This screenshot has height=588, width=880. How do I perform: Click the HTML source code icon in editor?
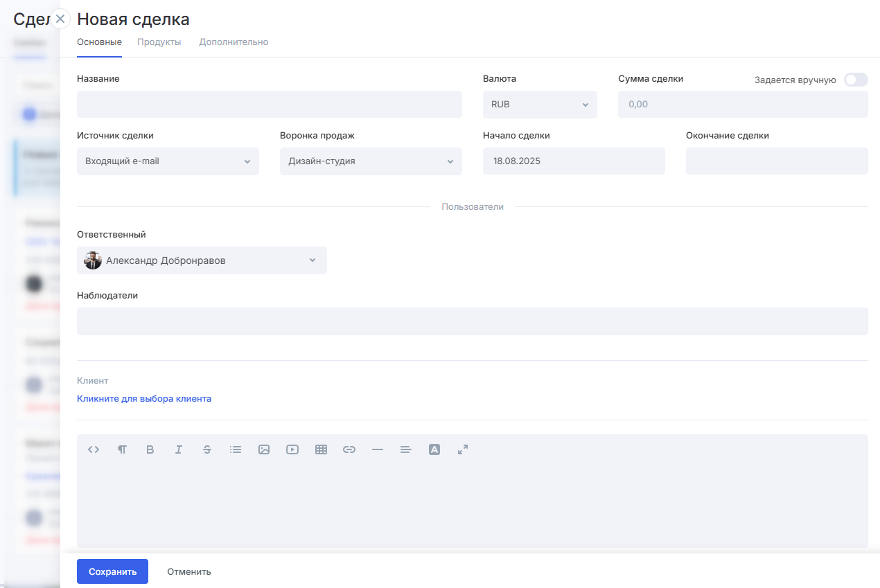(x=94, y=449)
